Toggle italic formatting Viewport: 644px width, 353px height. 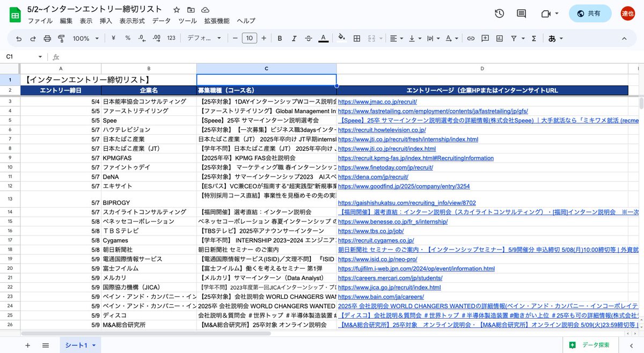294,38
